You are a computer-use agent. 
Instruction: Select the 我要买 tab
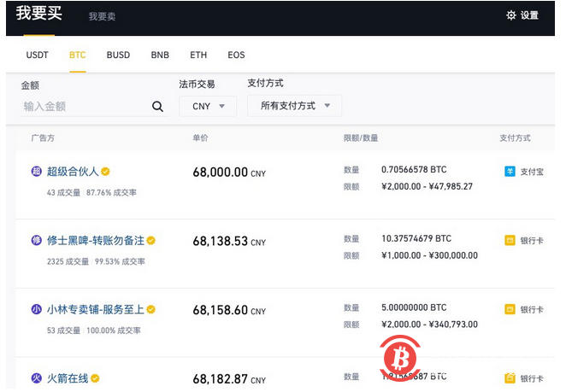point(38,15)
